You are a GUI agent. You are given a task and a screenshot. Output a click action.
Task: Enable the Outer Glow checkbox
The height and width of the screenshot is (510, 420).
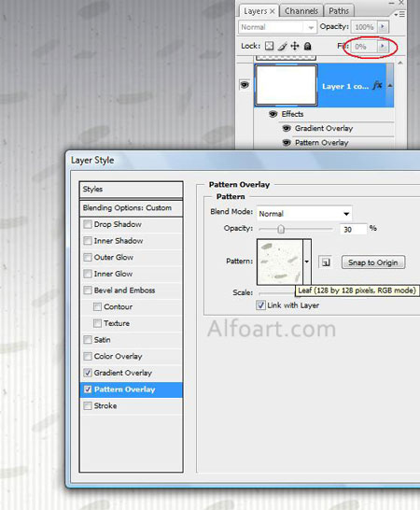pyautogui.click(x=88, y=257)
